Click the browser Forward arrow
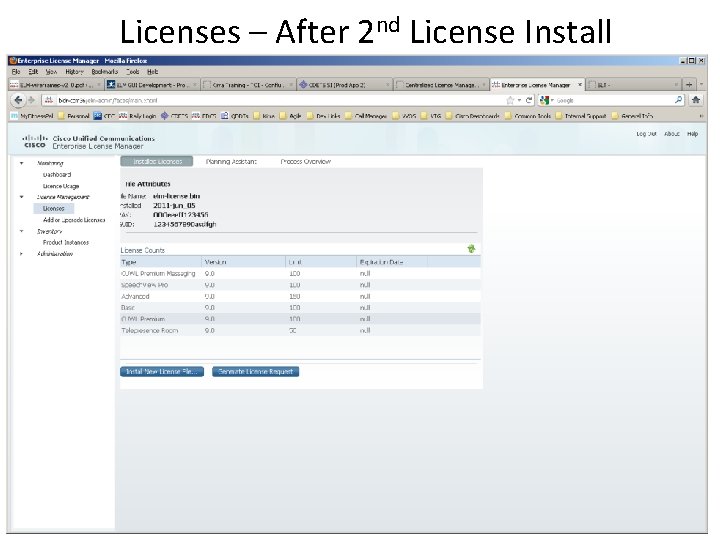Viewport: 720px width, 540px height. pos(32,100)
